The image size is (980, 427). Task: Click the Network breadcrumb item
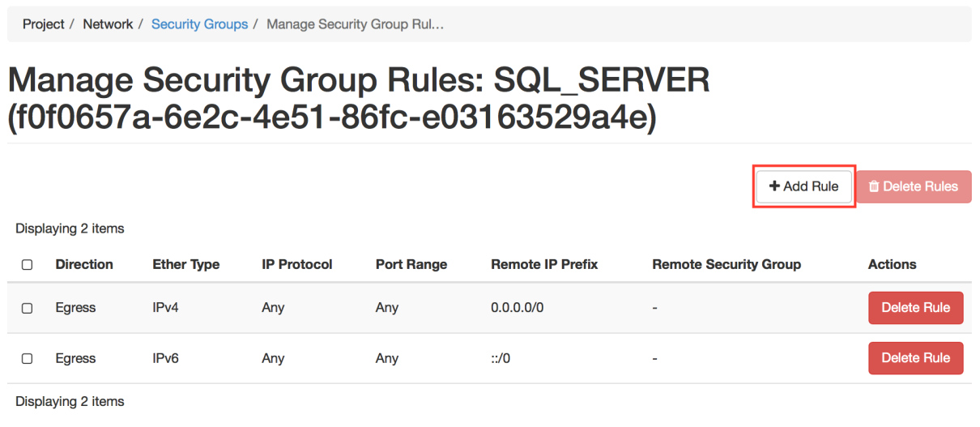pyautogui.click(x=108, y=24)
